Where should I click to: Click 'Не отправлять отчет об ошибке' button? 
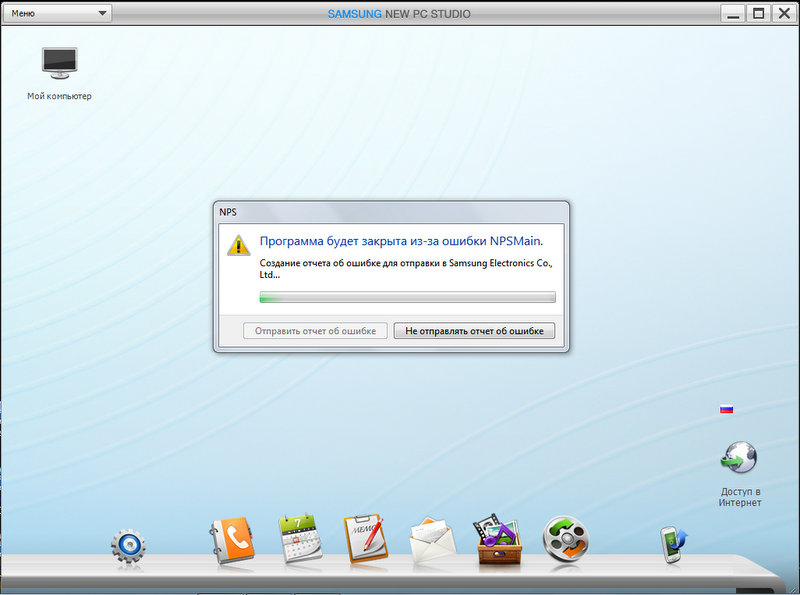coord(474,331)
